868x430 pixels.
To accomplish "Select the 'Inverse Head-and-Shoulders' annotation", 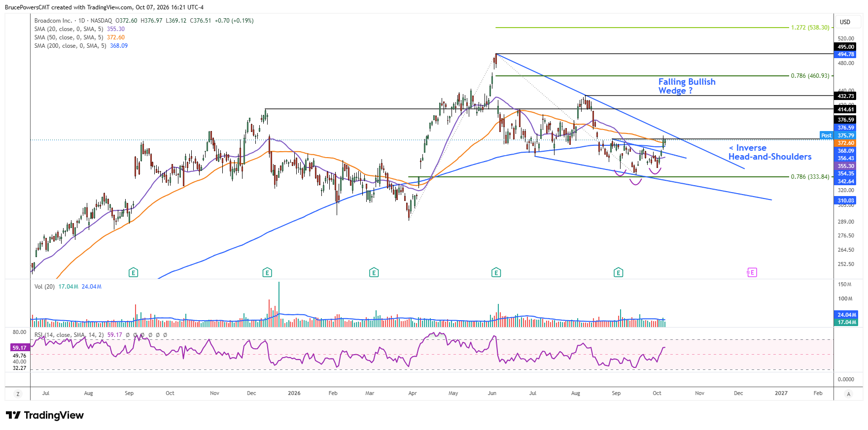I will [x=770, y=152].
